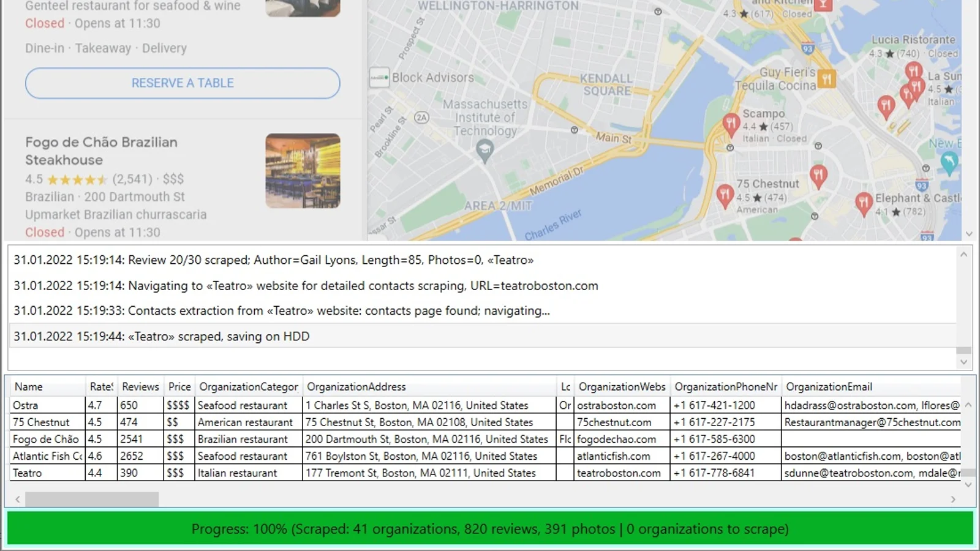980x551 pixels.
Task: Click the 'fogodechao.com' website cell
Action: (x=622, y=439)
